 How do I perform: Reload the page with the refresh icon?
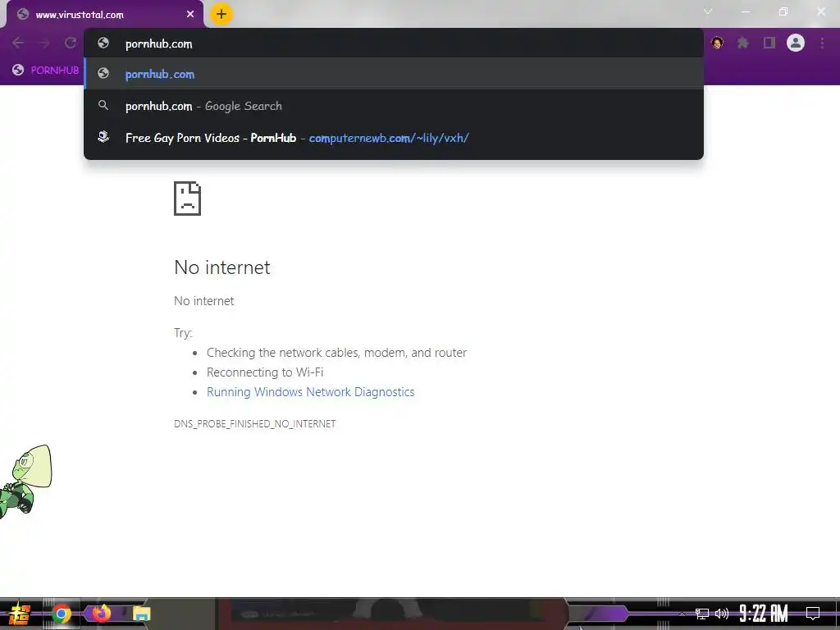point(71,43)
